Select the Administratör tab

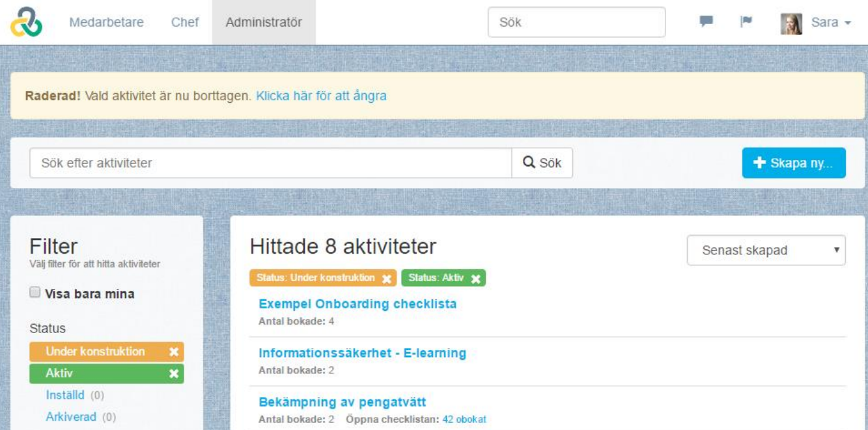pyautogui.click(x=264, y=22)
